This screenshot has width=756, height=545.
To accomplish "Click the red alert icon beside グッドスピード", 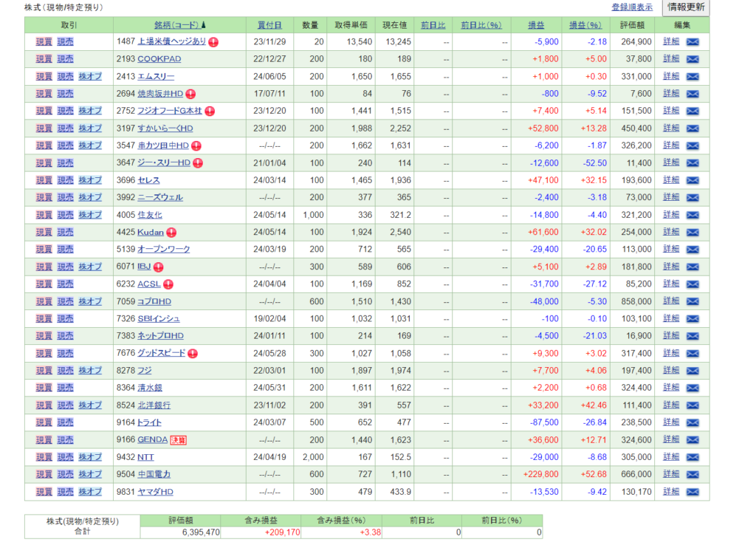I will click(x=193, y=353).
